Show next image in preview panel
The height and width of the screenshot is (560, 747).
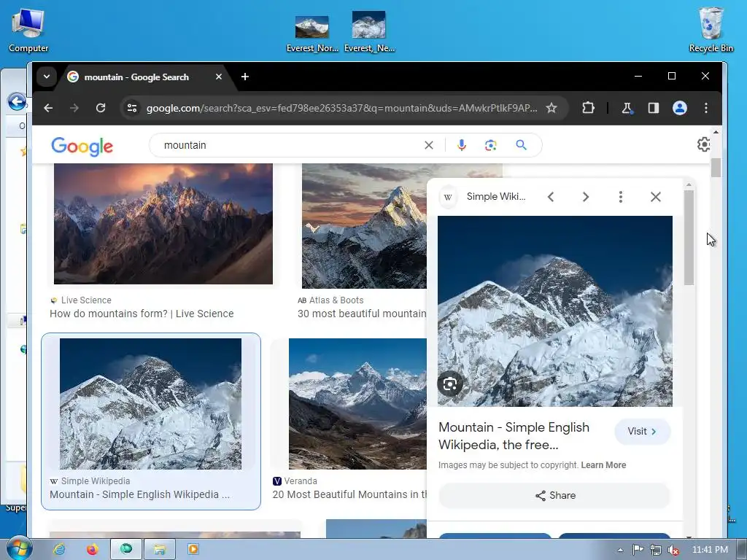coord(586,197)
